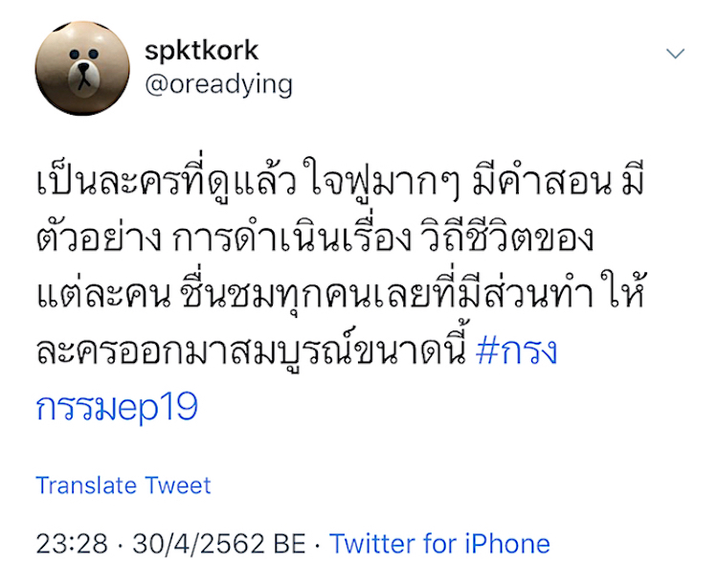
Task: Click the bear's nose in the avatar
Action: (84, 67)
